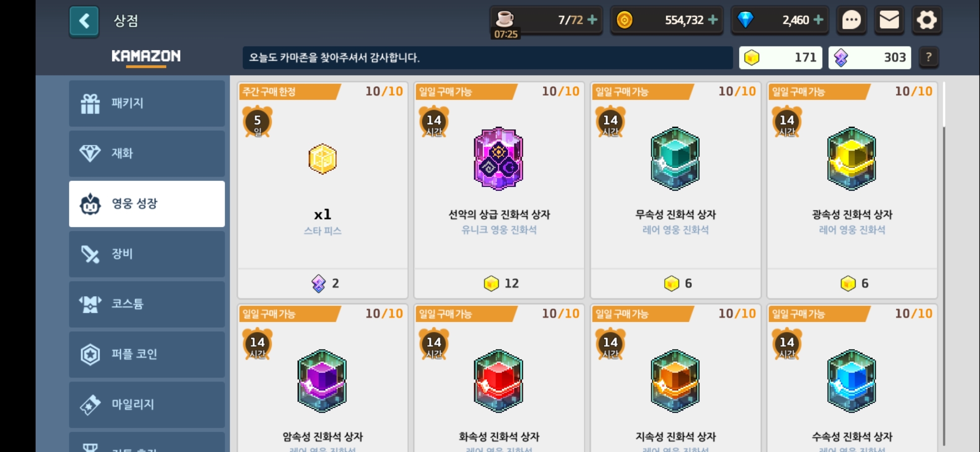Open the chat speech bubble icon
980x452 pixels.
851,20
